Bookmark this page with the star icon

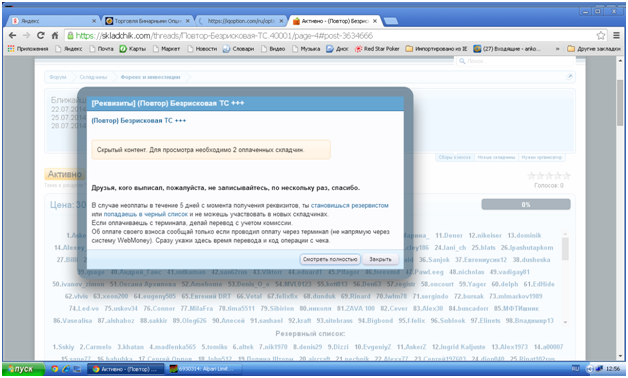click(x=601, y=36)
